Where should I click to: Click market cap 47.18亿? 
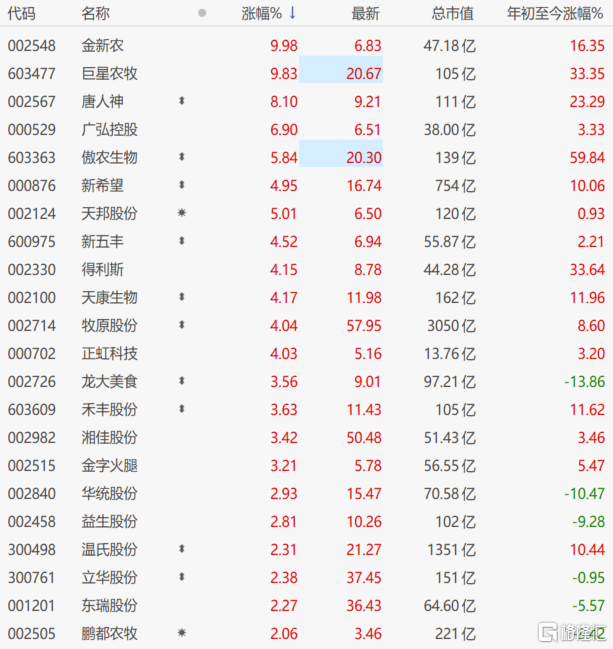450,46
